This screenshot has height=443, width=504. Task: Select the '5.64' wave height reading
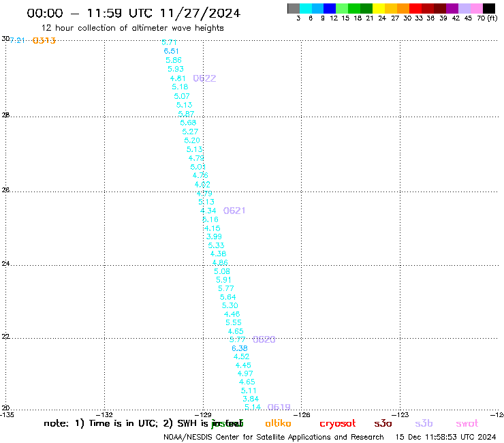tap(227, 297)
